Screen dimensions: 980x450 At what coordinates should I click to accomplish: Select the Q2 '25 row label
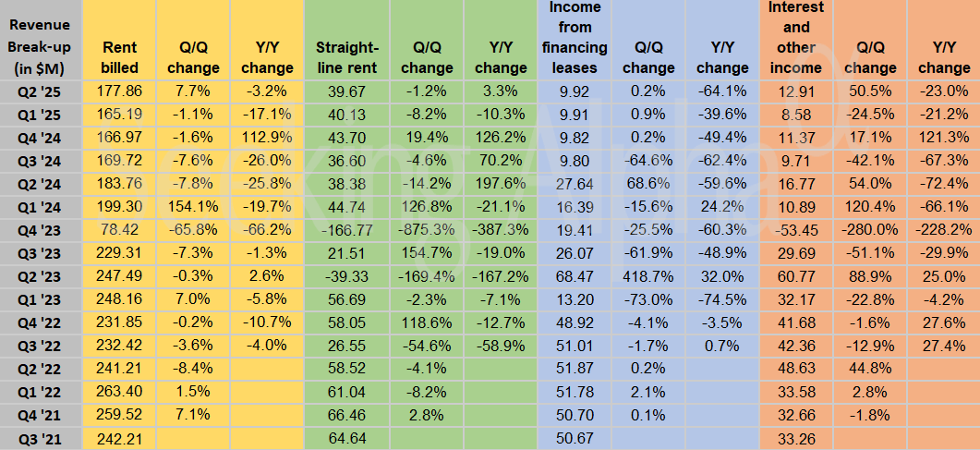tap(41, 91)
